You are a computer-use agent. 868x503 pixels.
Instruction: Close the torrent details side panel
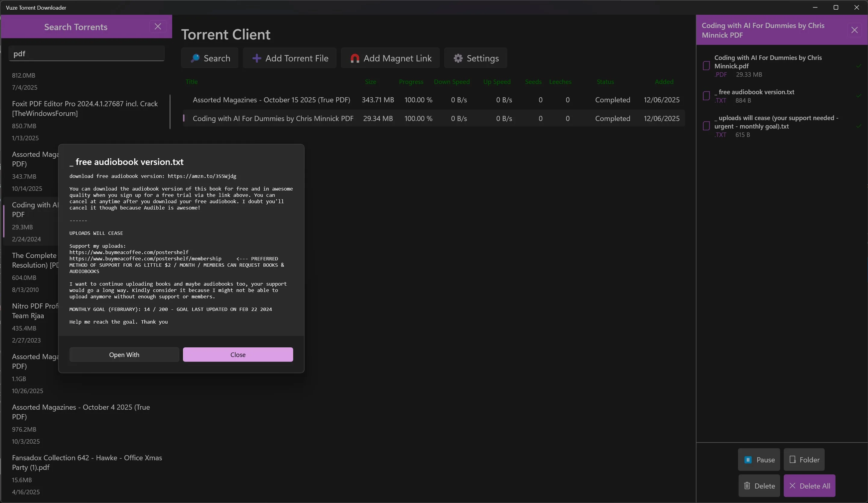(x=854, y=30)
